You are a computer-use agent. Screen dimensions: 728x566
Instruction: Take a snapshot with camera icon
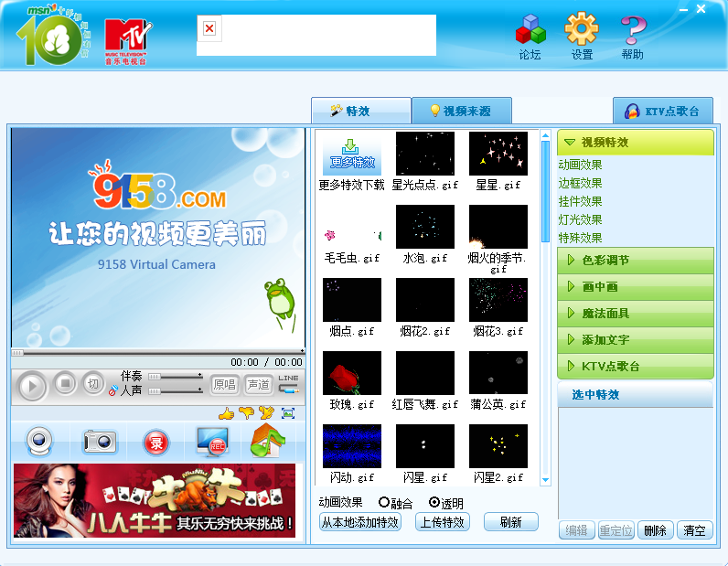pyautogui.click(x=100, y=441)
